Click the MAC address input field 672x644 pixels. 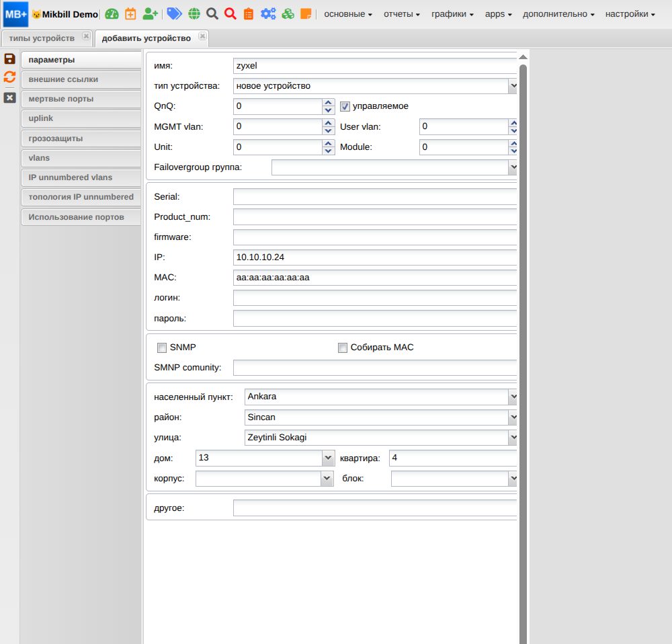(x=375, y=278)
